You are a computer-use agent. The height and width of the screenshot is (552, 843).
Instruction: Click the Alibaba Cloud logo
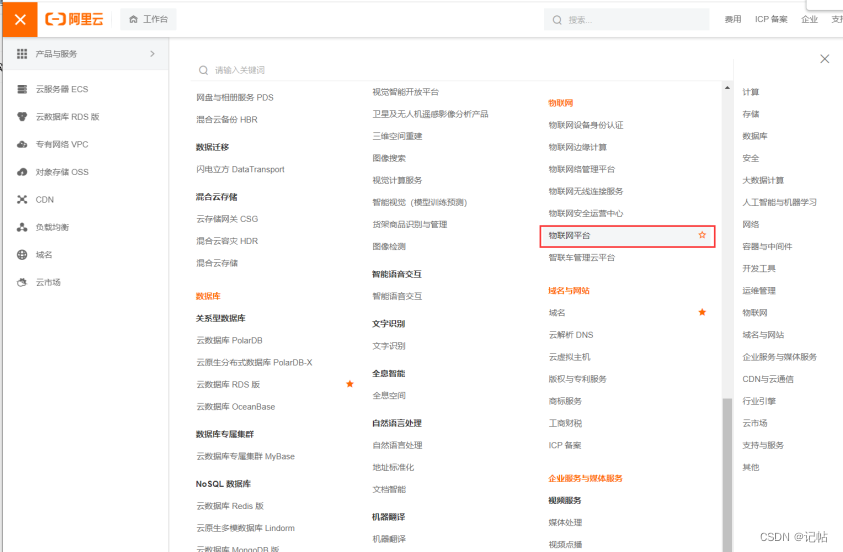point(74,19)
